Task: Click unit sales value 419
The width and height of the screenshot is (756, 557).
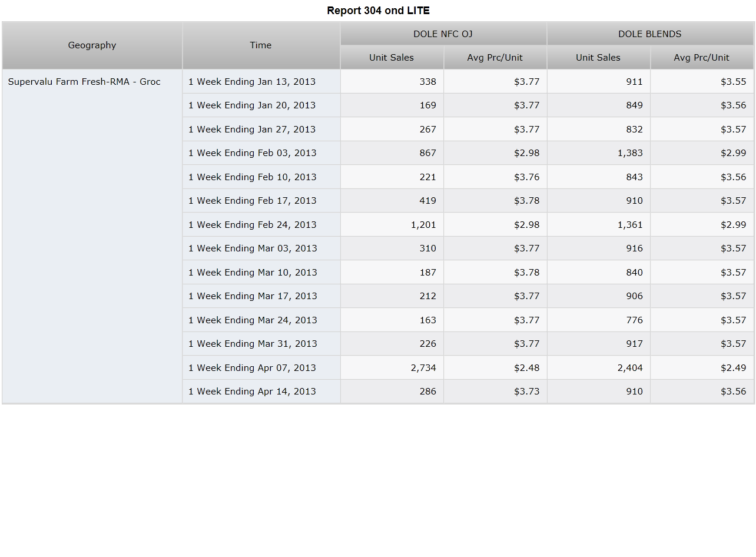Action: point(392,201)
